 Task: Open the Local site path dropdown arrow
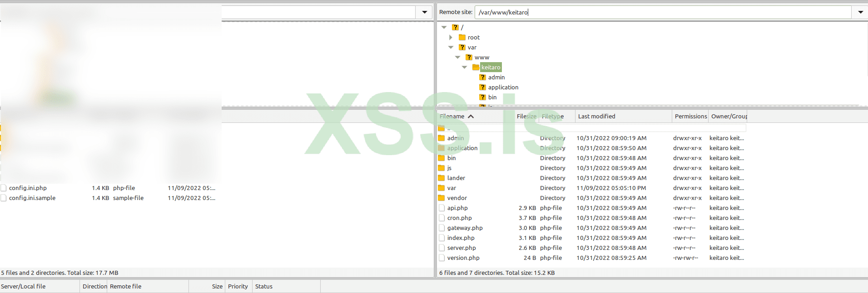coord(425,12)
